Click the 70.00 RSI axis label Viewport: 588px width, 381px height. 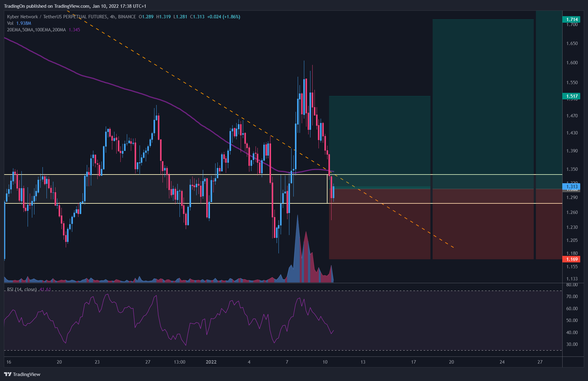572,296
